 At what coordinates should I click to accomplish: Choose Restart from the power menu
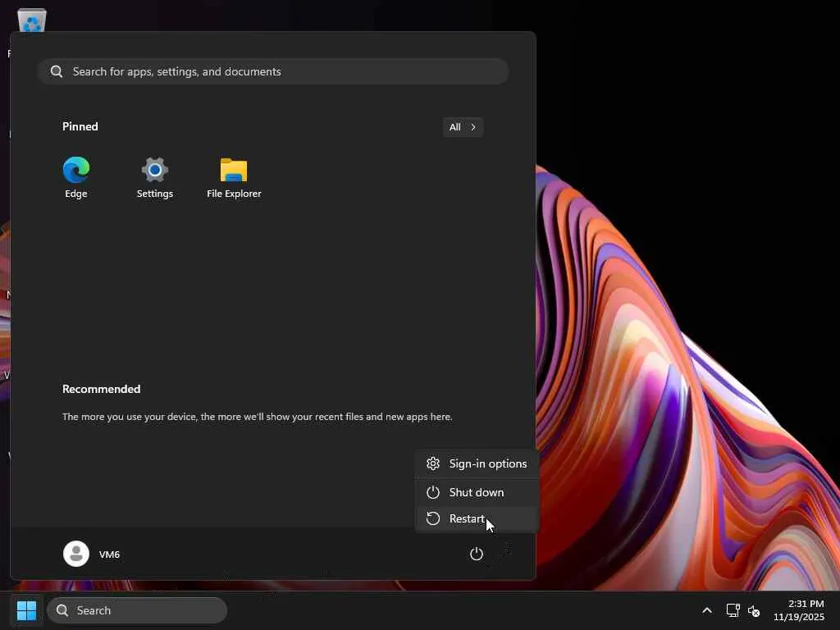[477, 518]
